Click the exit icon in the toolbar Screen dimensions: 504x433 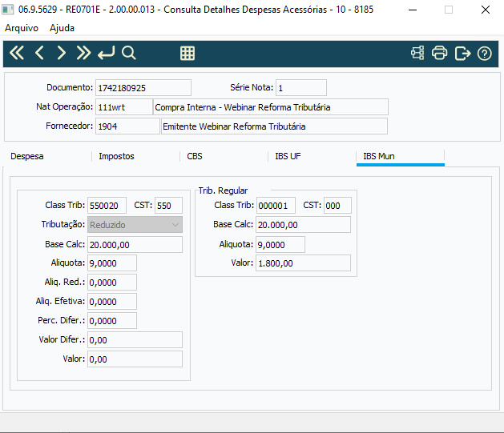[x=462, y=54]
